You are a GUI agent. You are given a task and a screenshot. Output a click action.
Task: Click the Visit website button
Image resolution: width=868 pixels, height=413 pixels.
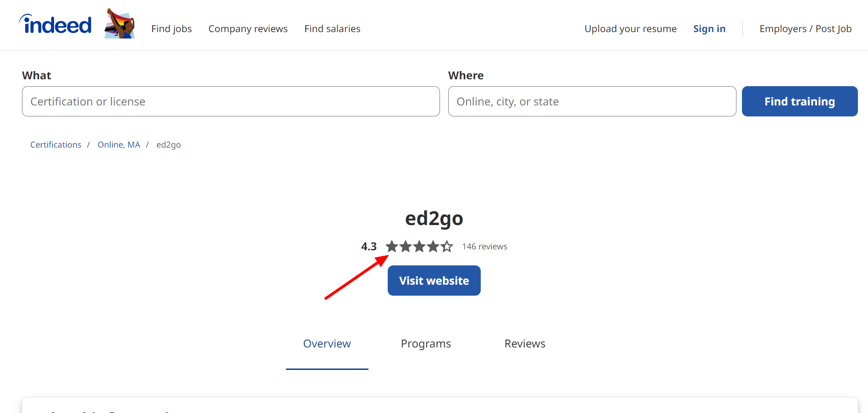click(x=434, y=280)
